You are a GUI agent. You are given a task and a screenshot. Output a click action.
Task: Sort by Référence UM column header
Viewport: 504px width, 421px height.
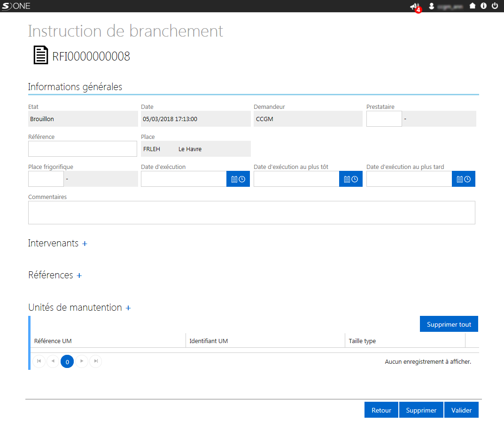(x=53, y=341)
